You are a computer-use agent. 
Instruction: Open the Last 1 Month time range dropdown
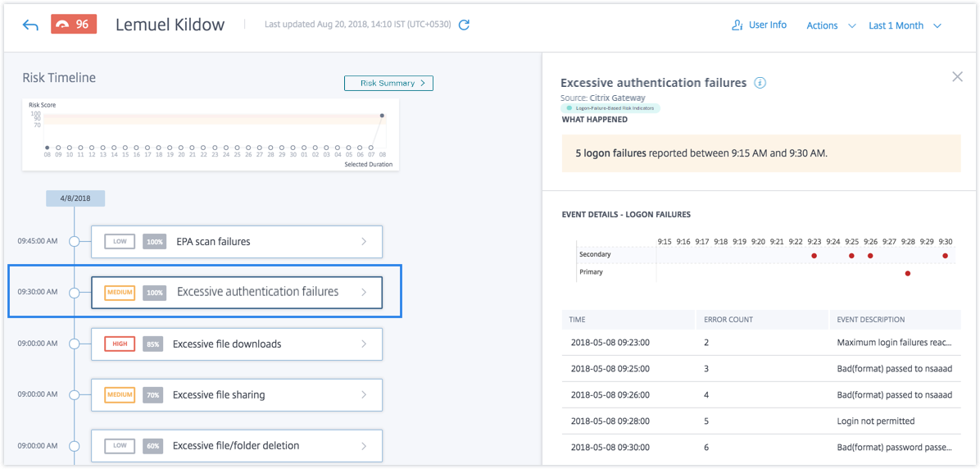coord(904,25)
